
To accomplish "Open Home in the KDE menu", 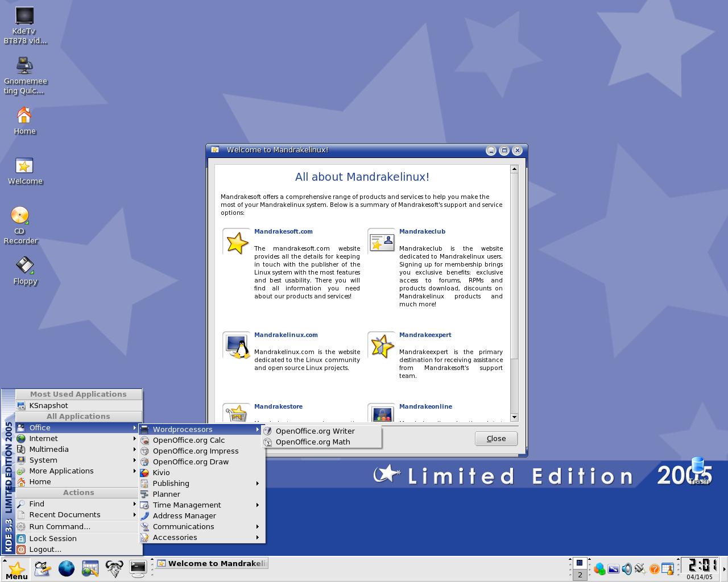I will pos(78,481).
